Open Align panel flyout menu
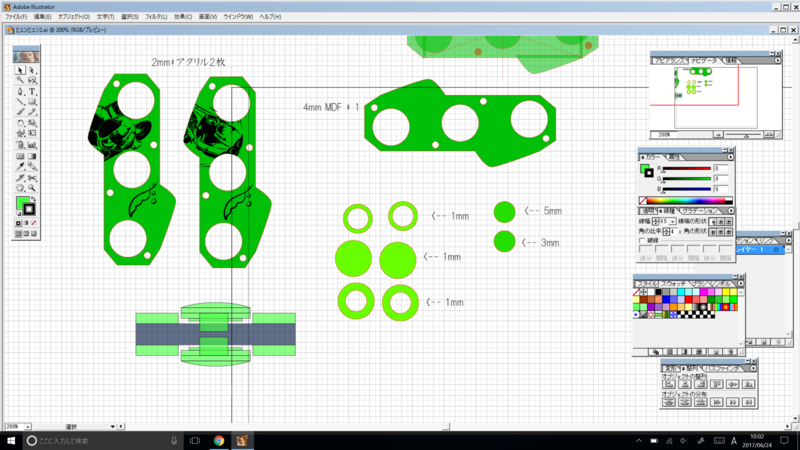Image resolution: width=800 pixels, height=450 pixels. 753,368
